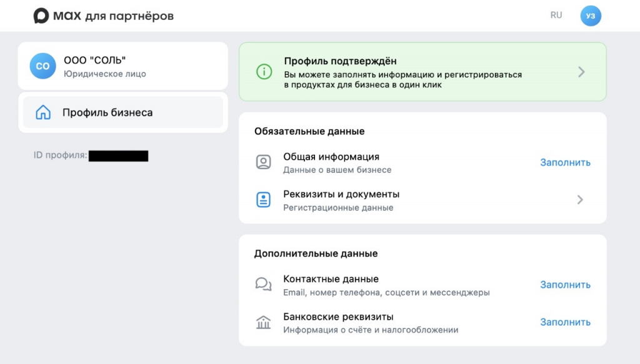Expand the Профиль подтверждён banner via its chevron
The width and height of the screenshot is (640, 364).
[581, 71]
